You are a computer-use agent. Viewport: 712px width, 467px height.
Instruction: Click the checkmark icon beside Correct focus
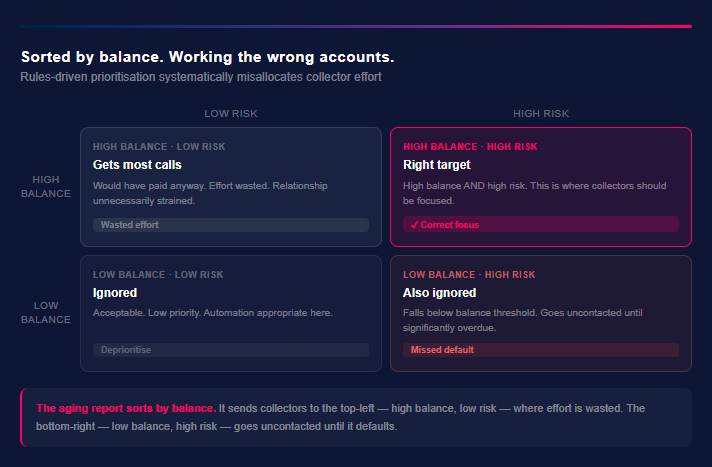click(414, 225)
